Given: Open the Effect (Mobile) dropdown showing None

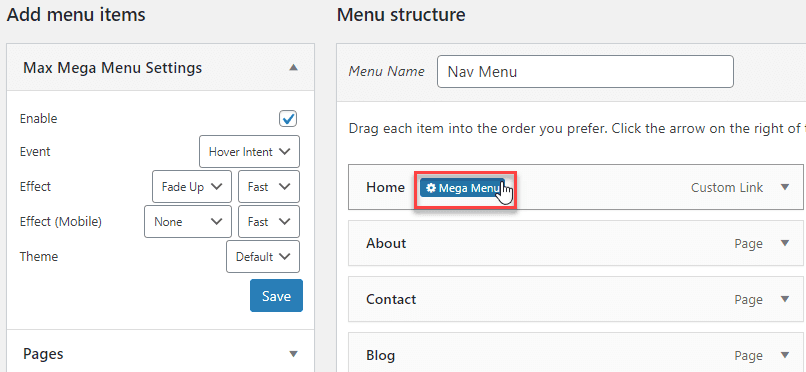Looking at the screenshot, I should coord(188,222).
